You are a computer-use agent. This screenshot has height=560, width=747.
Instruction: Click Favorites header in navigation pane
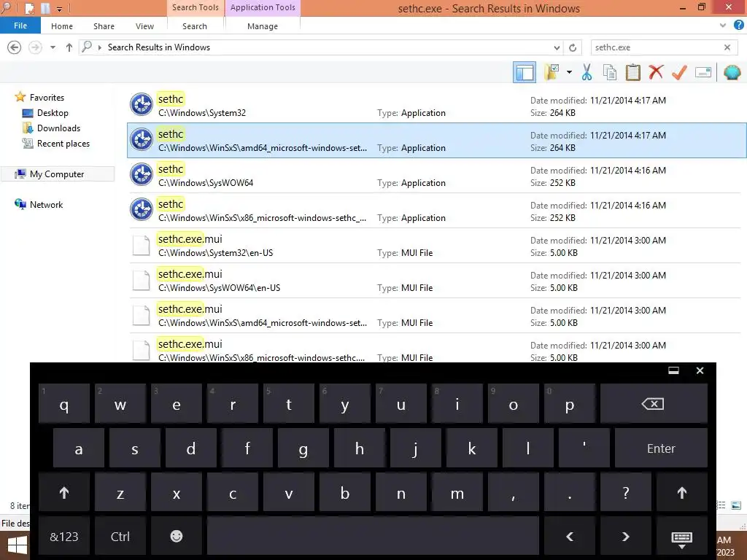pyautogui.click(x=47, y=97)
